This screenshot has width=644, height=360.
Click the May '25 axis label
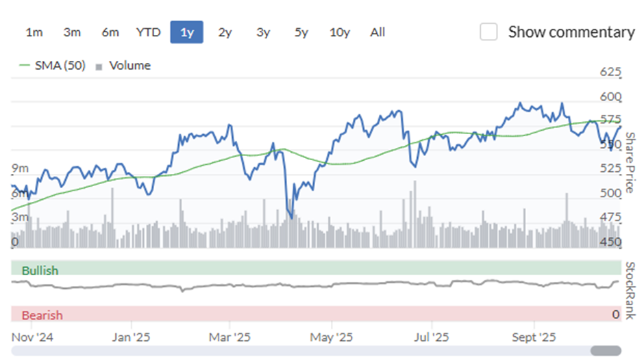point(331,337)
